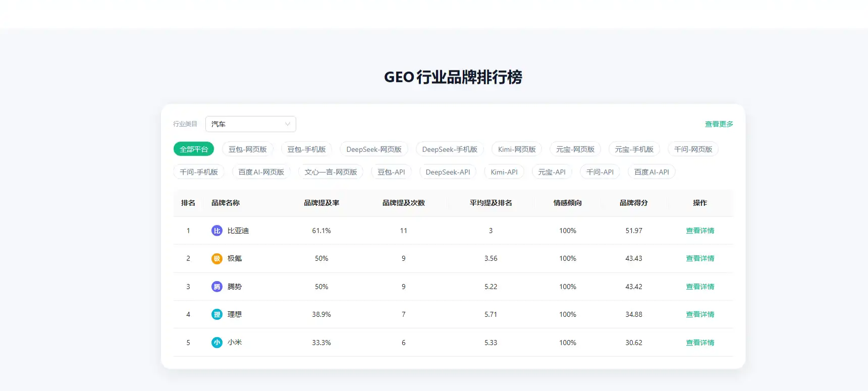This screenshot has height=391, width=868.
Task: Click the 理想 teal avatar icon
Action: (216, 314)
